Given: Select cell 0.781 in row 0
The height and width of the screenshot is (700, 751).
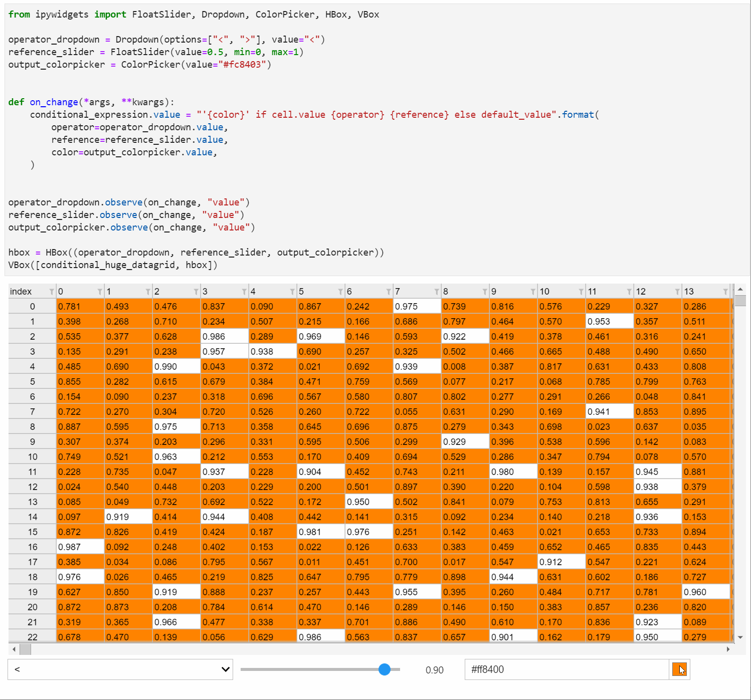Looking at the screenshot, I should point(80,306).
